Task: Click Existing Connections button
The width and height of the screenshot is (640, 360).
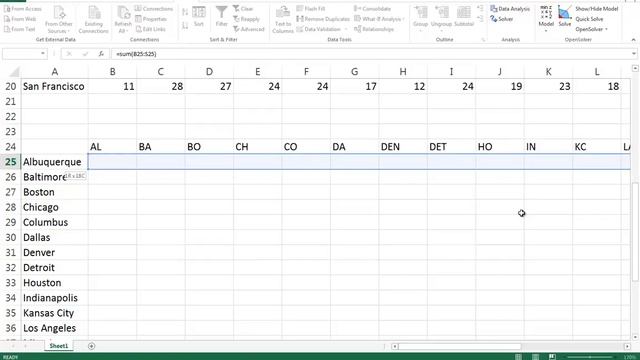Action: tap(93, 20)
